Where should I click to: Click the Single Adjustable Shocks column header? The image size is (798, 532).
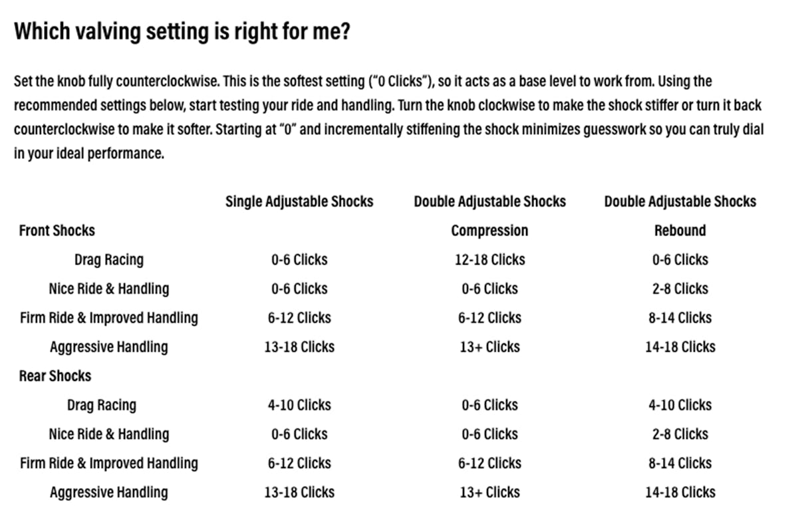pos(299,201)
